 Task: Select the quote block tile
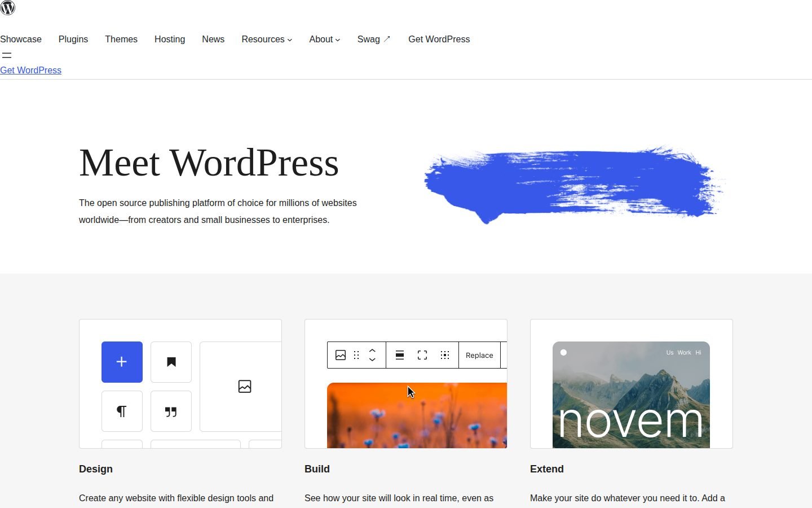click(171, 411)
